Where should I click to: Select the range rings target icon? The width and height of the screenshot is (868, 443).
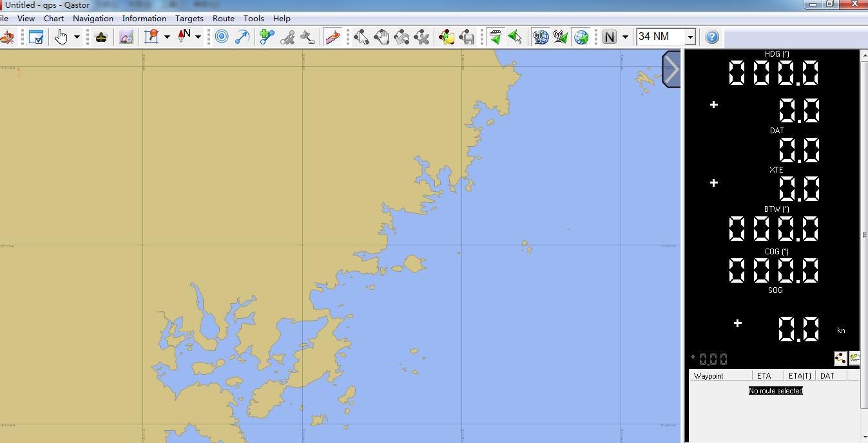pyautogui.click(x=222, y=37)
